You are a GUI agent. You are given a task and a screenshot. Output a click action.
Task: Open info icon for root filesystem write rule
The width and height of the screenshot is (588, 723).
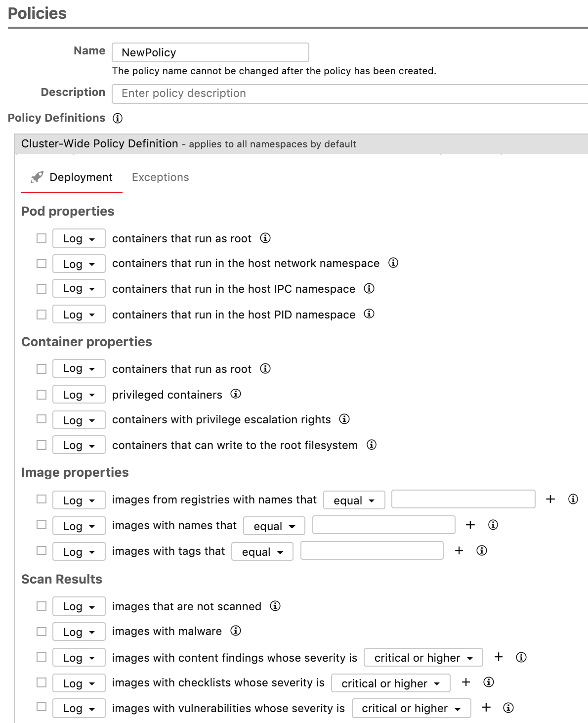point(372,445)
